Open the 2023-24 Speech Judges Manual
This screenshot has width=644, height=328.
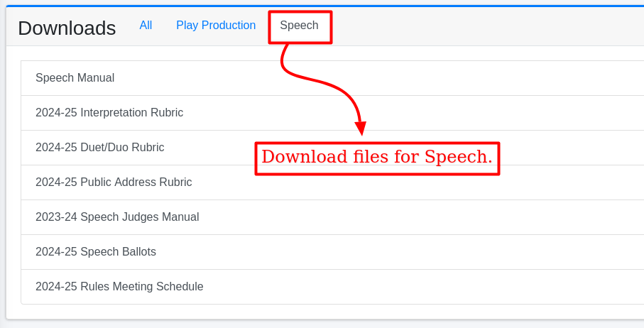pos(117,217)
